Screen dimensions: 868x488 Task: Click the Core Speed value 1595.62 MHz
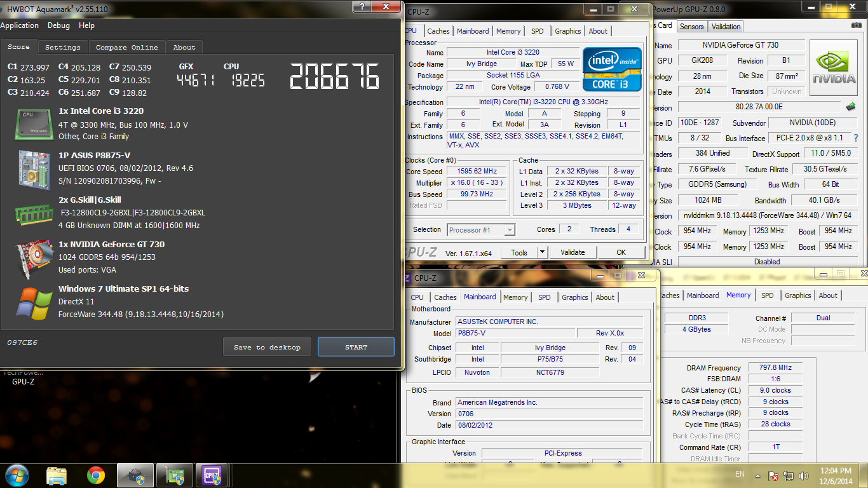[477, 171]
